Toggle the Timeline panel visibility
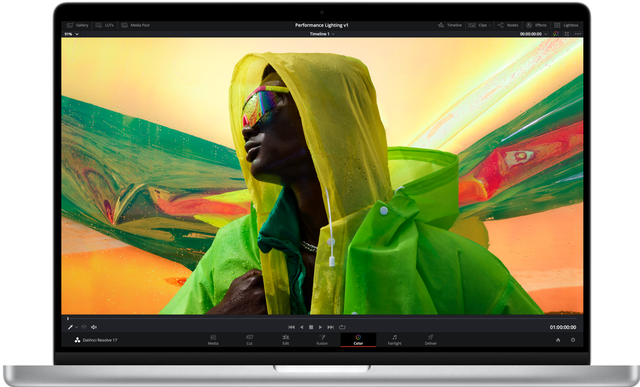 (x=450, y=25)
